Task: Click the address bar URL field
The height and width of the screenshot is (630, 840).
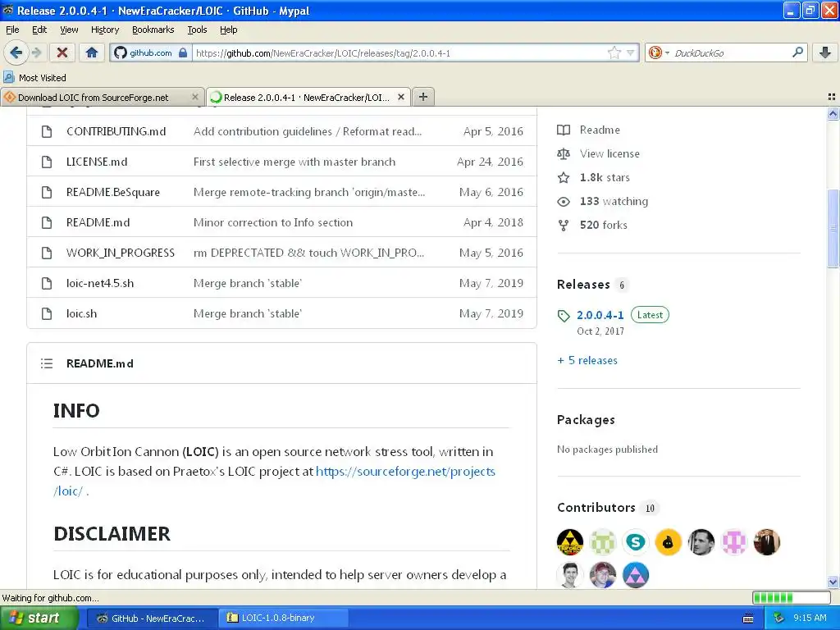Action: pyautogui.click(x=399, y=52)
